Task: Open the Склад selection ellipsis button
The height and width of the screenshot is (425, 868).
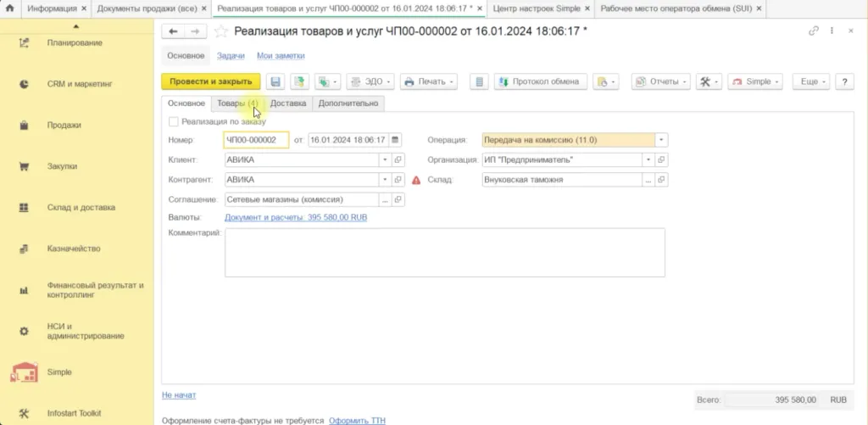Action: (x=648, y=180)
